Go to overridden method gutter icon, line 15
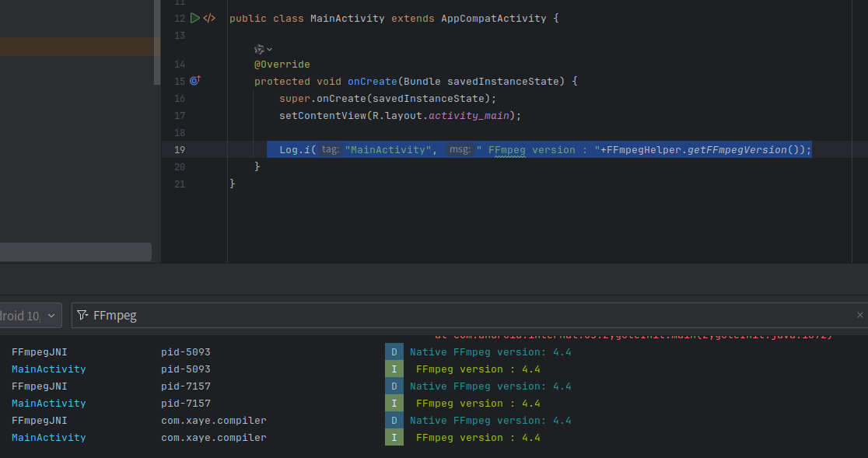 (195, 81)
